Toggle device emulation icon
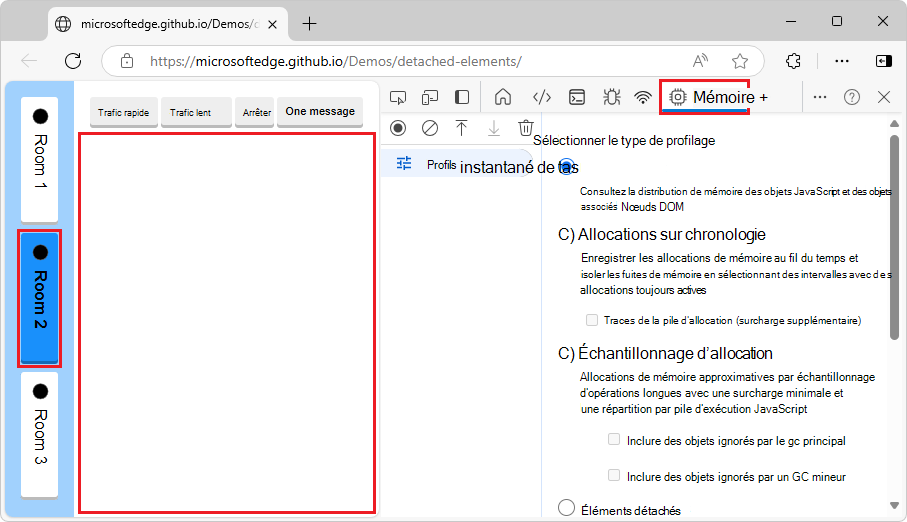 tap(430, 97)
